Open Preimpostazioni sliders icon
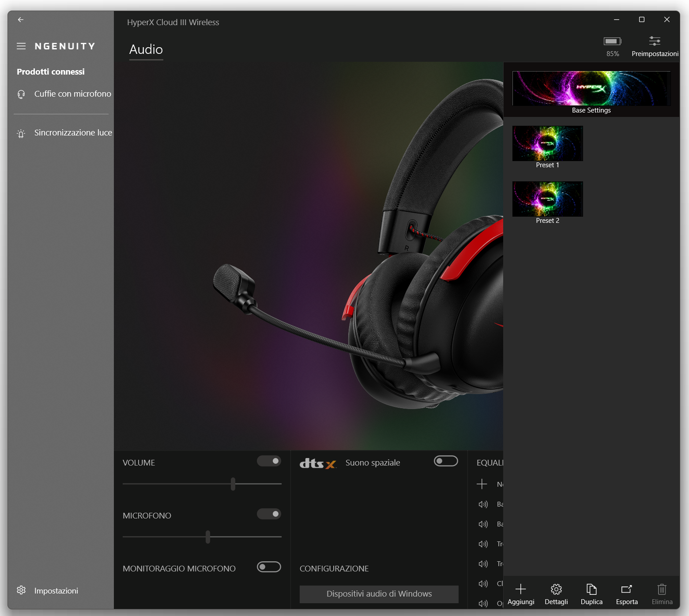The width and height of the screenshot is (689, 616). pyautogui.click(x=655, y=41)
